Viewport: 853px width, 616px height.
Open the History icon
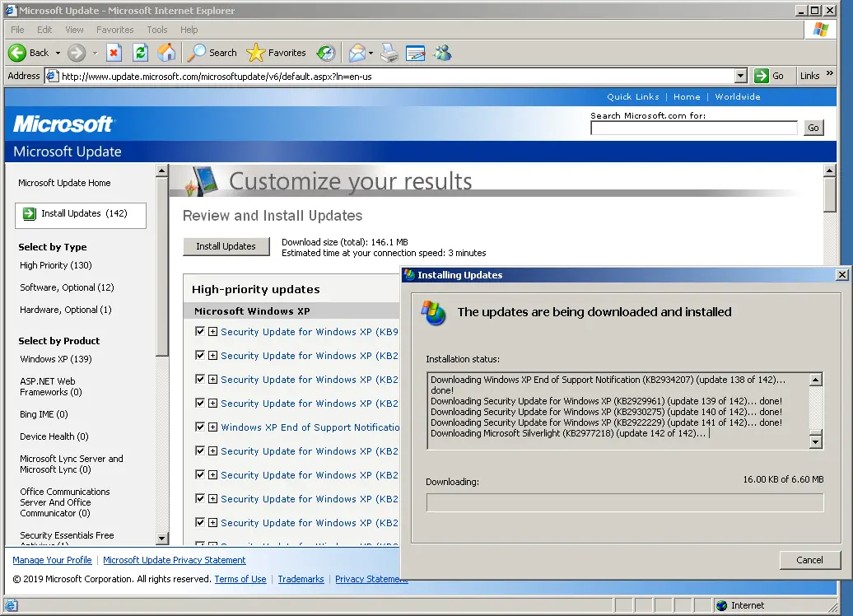click(x=326, y=53)
